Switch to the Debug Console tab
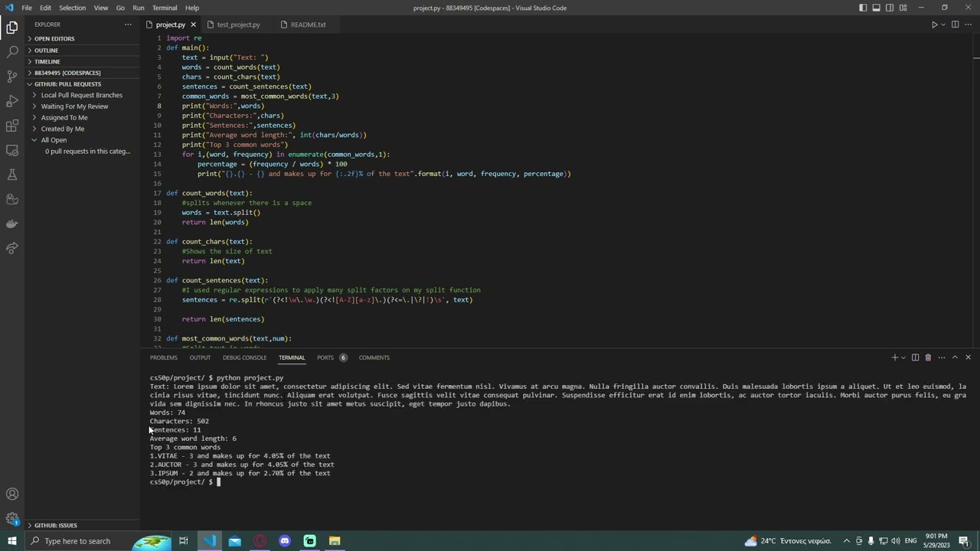Image resolution: width=980 pixels, height=551 pixels. click(244, 357)
